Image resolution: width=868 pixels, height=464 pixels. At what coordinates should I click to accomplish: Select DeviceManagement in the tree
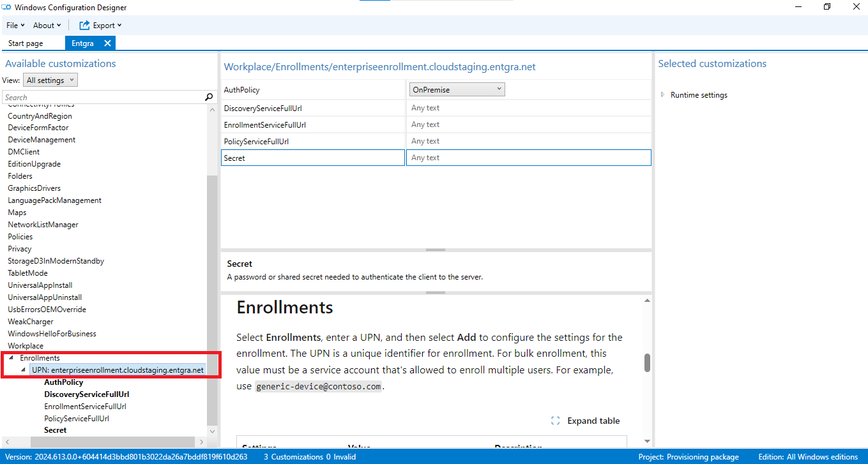point(42,140)
